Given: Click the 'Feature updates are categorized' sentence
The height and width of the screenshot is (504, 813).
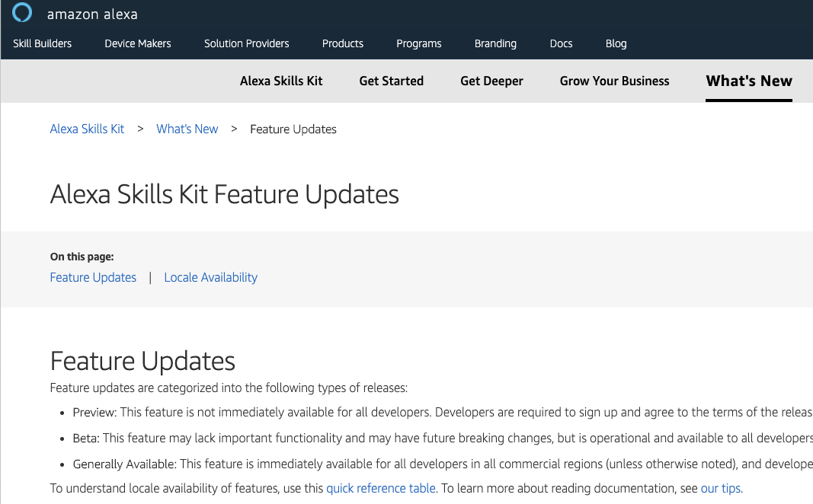Looking at the screenshot, I should click(229, 388).
